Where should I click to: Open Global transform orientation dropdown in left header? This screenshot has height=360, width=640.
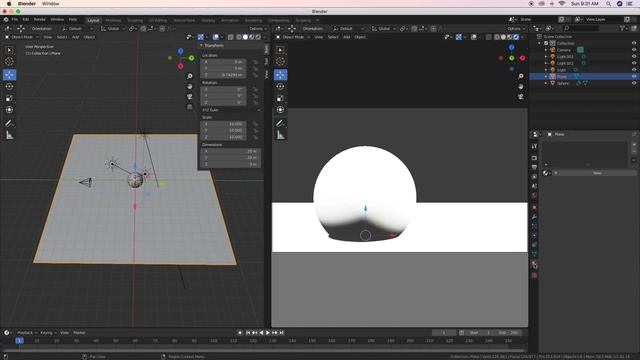tap(113, 29)
